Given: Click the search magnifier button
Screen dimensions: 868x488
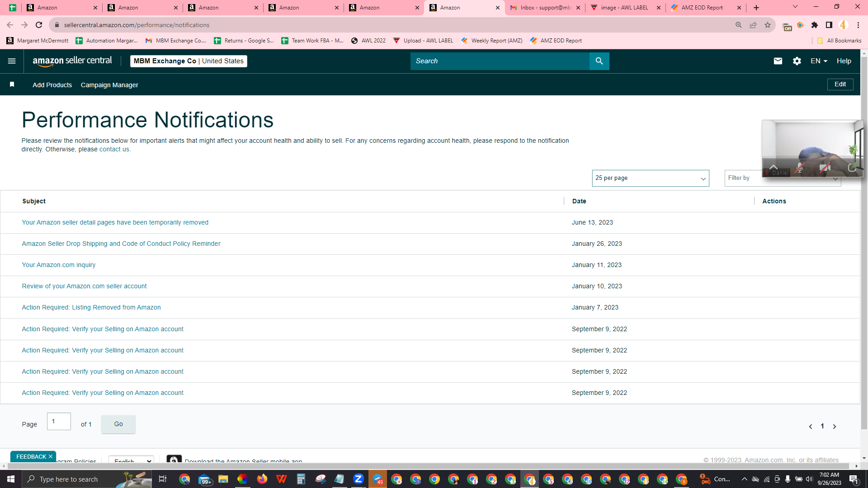Looking at the screenshot, I should click(x=599, y=61).
